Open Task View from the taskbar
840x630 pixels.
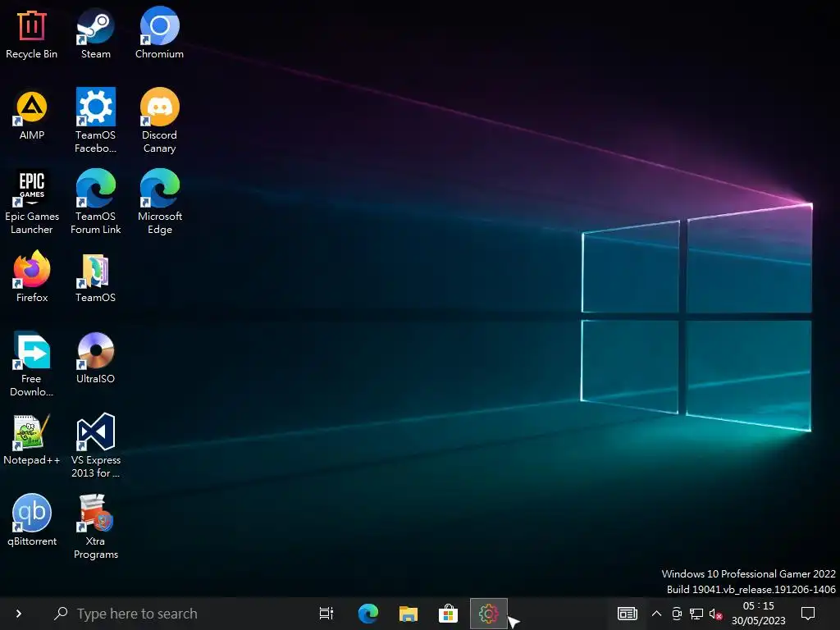(x=326, y=614)
